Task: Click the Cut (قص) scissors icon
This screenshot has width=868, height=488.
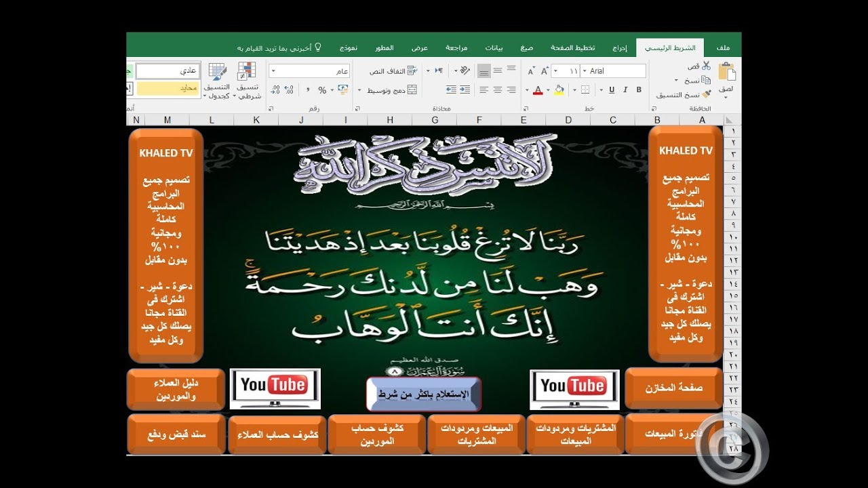Action: [x=707, y=66]
